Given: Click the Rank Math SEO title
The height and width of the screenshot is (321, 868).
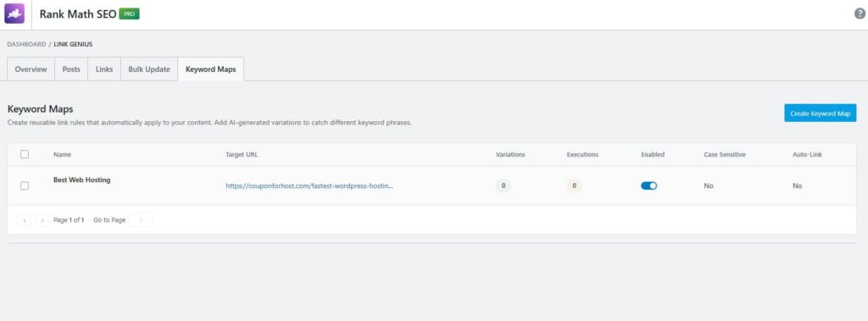Looking at the screenshot, I should [x=78, y=14].
